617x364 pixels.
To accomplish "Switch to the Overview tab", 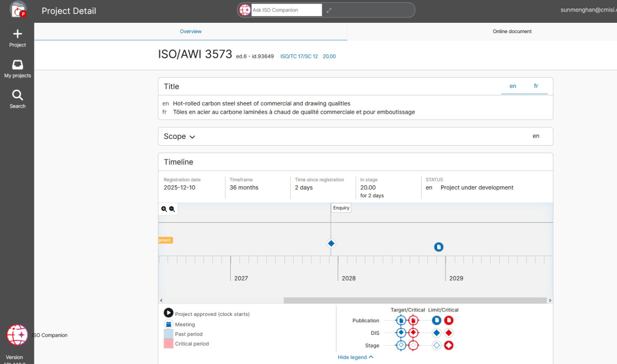I will 190,31.
